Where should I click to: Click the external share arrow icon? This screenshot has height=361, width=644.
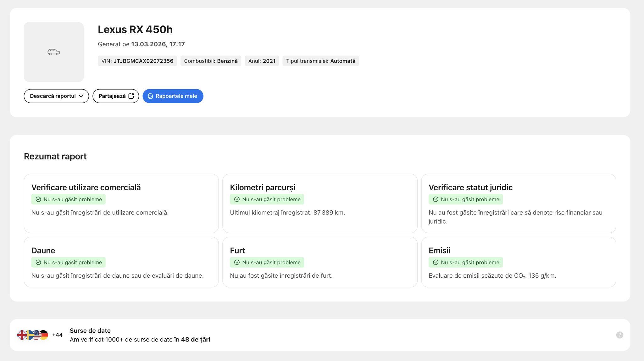pyautogui.click(x=131, y=96)
